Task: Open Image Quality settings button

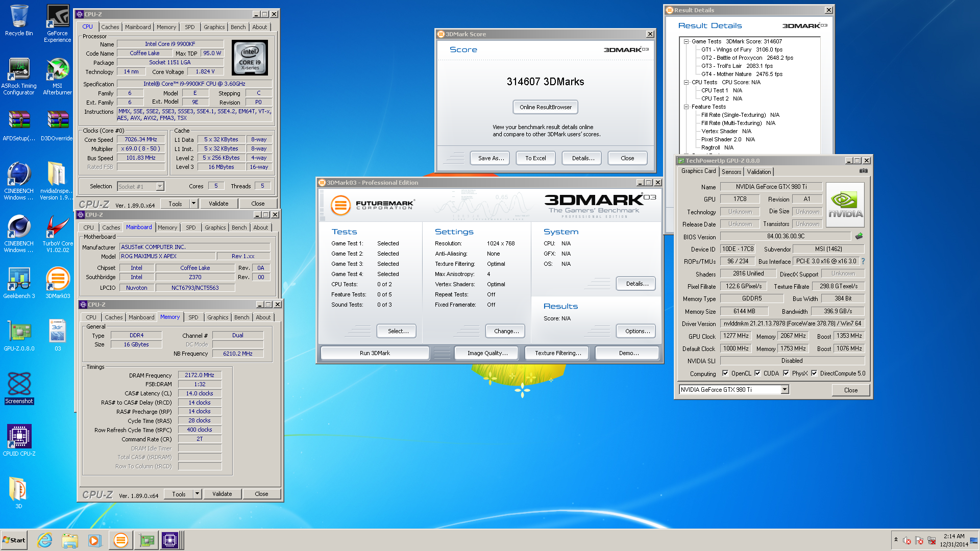Action: (x=487, y=353)
